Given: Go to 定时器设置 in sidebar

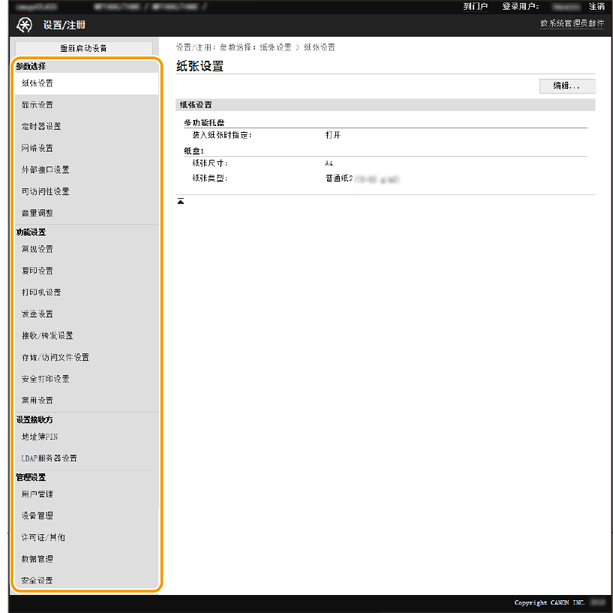Looking at the screenshot, I should (42, 127).
